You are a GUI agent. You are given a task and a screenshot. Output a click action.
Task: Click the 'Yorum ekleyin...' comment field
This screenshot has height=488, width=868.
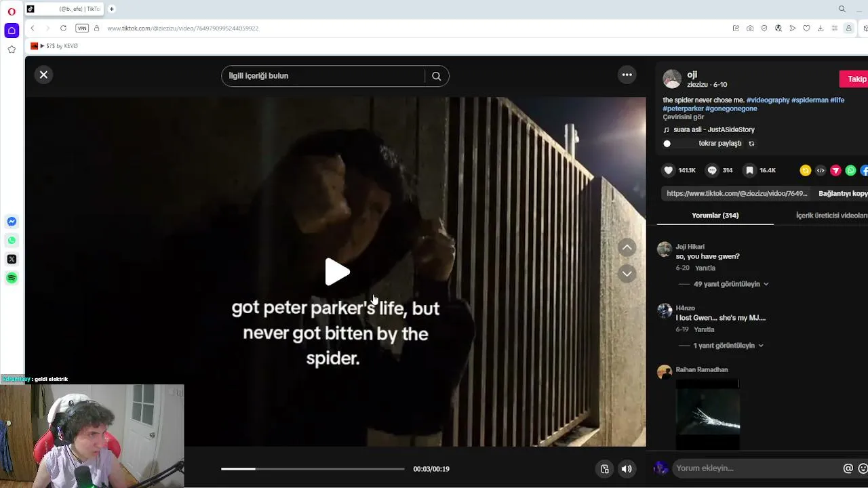pyautogui.click(x=757, y=468)
